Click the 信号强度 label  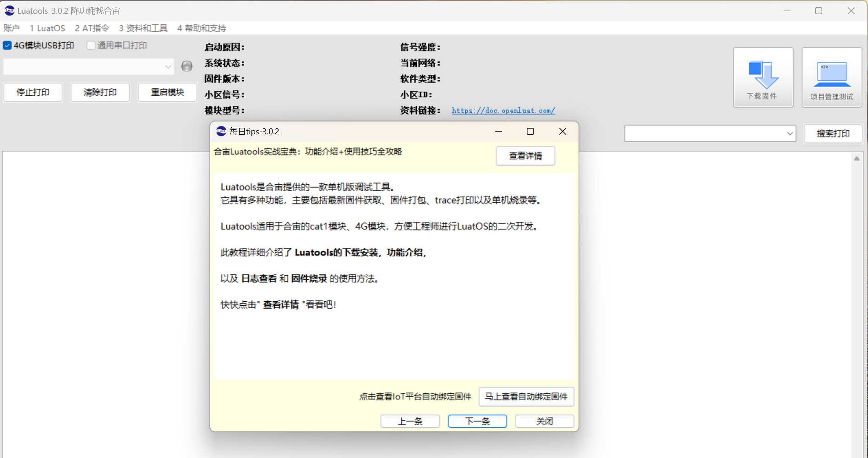(420, 47)
